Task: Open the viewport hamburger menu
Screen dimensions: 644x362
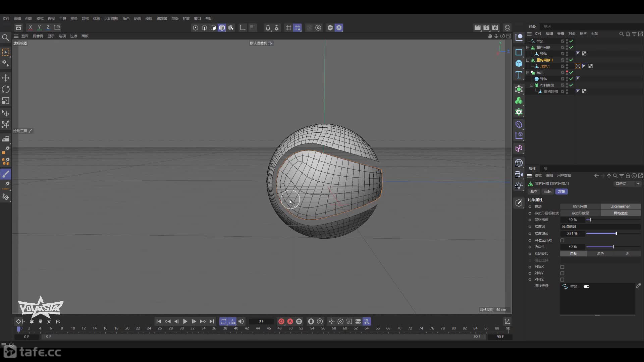Action: pos(16,36)
